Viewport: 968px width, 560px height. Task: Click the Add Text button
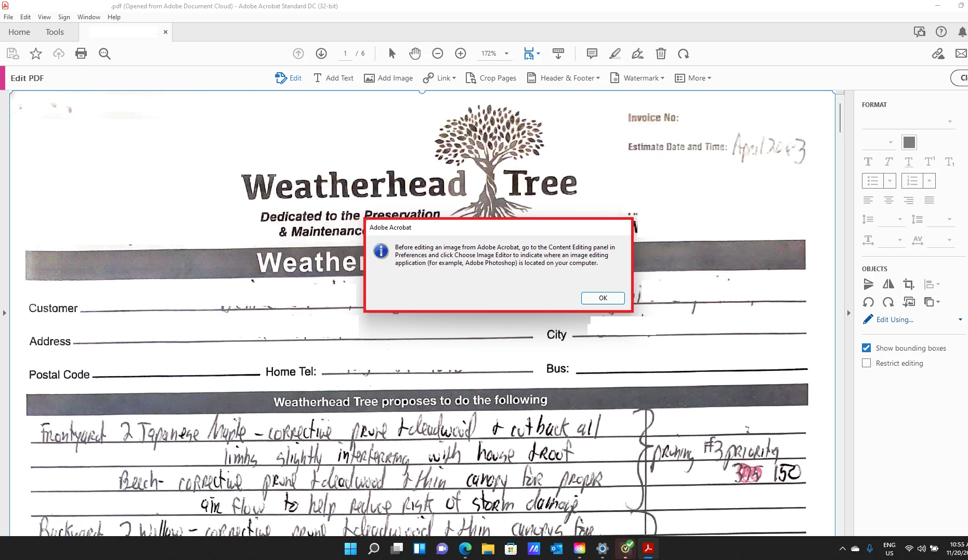(x=333, y=78)
